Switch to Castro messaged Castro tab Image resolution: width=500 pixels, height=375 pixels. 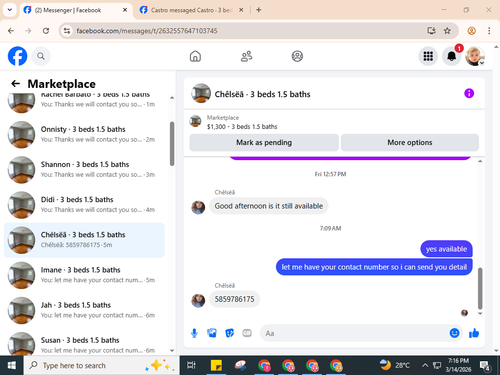coord(192,10)
